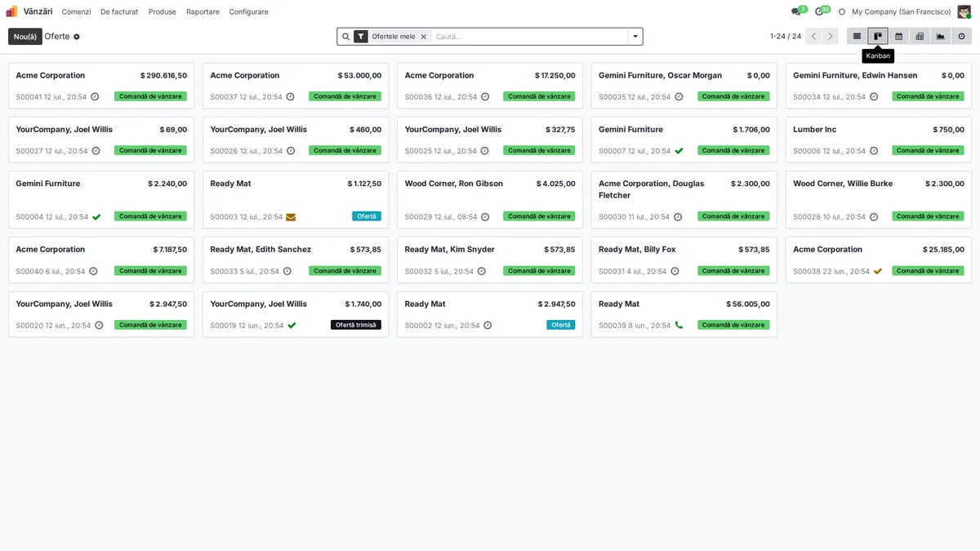Click the checkmark activity icon on S00038
980x551 pixels.
pos(878,271)
